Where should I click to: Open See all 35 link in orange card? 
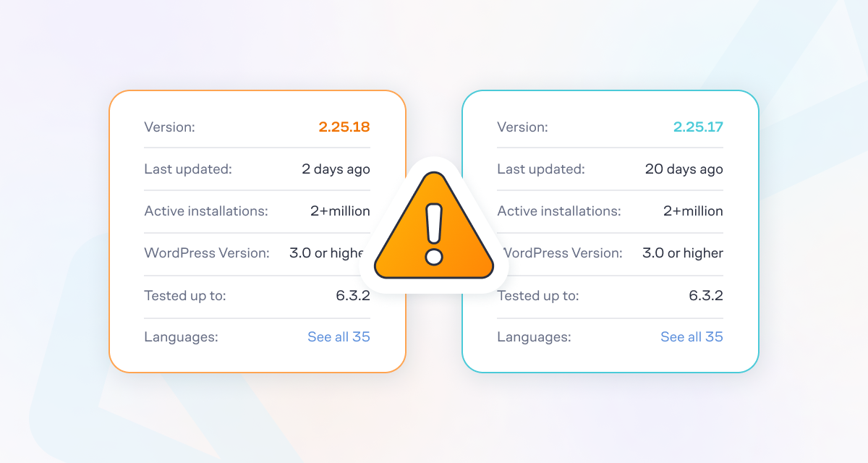coord(339,337)
